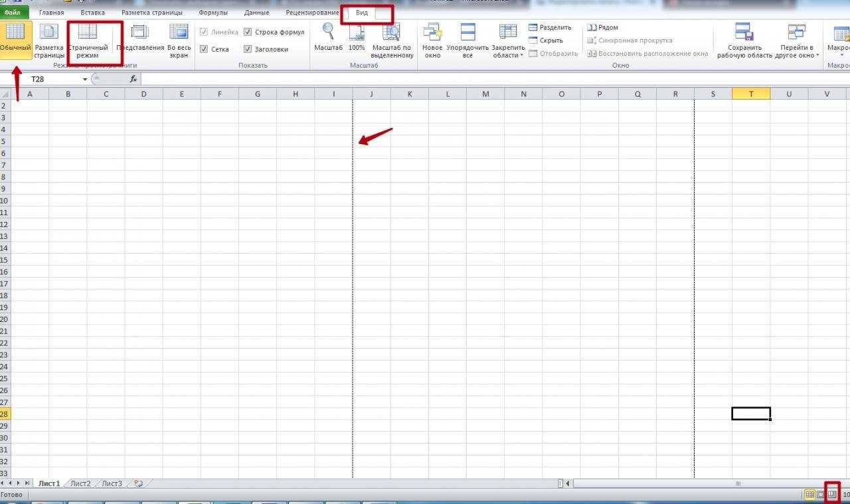The width and height of the screenshot is (850, 504).
Task: Select sheet tab Лист1
Action: (48, 483)
